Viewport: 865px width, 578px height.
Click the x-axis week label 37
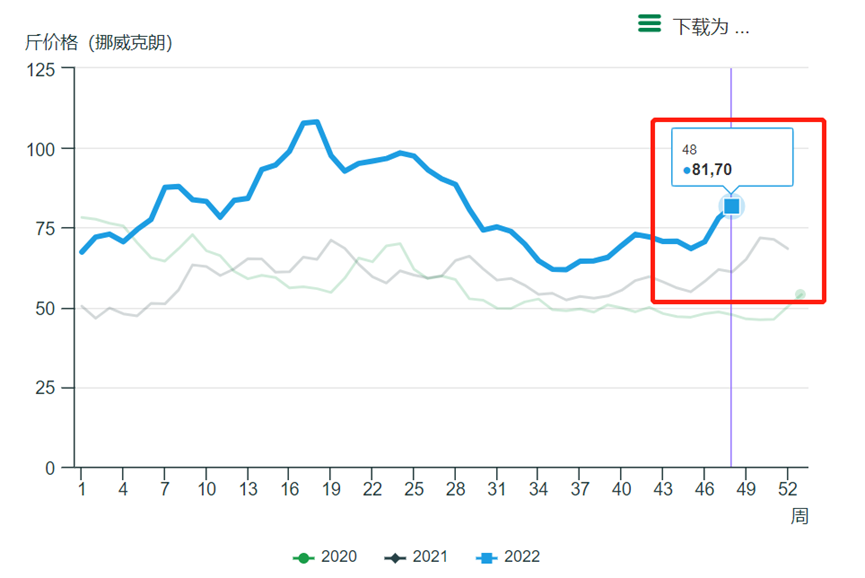(x=580, y=489)
